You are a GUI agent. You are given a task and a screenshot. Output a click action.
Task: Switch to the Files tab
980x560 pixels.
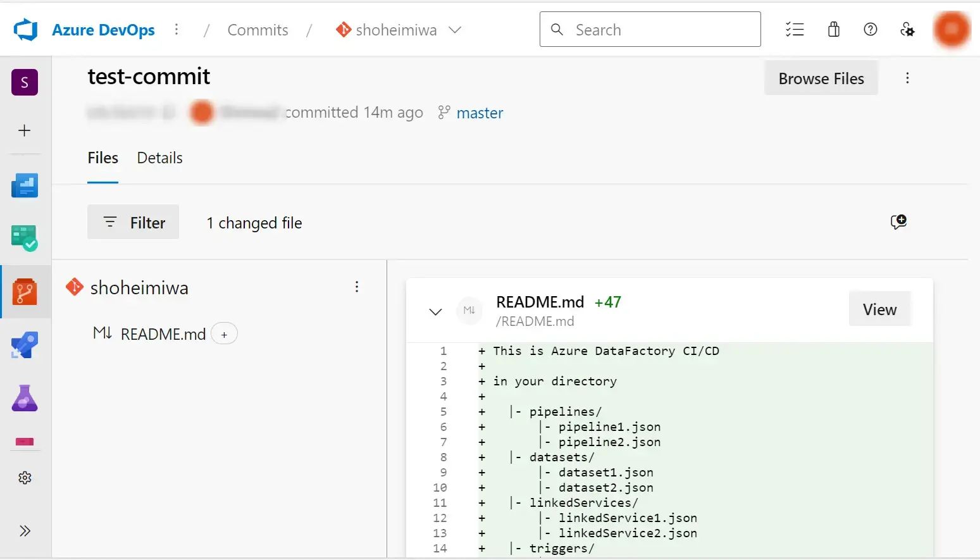[102, 158]
